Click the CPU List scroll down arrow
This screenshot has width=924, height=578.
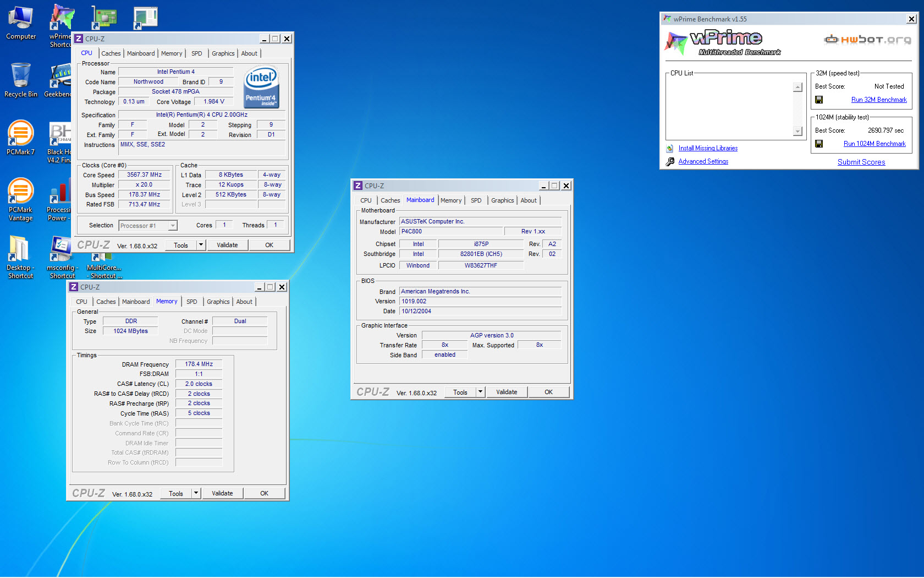[x=798, y=131]
